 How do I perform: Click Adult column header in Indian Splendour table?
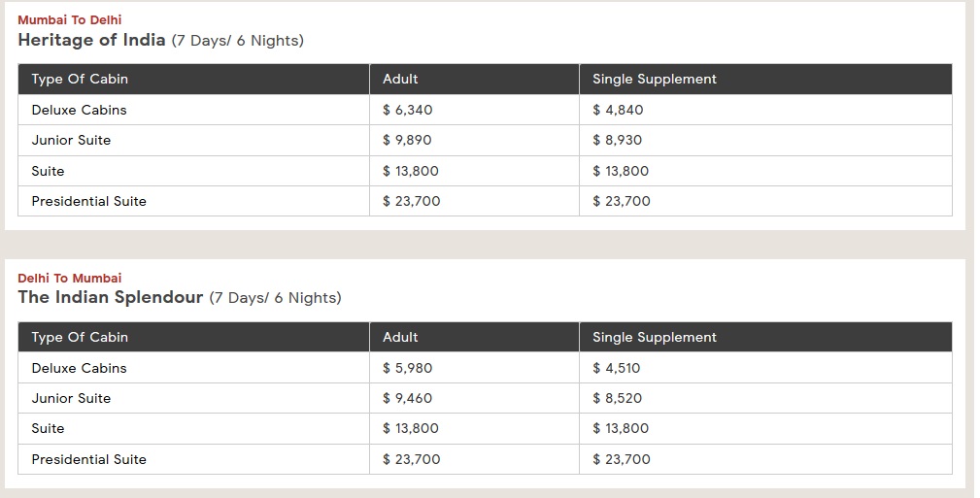(400, 337)
